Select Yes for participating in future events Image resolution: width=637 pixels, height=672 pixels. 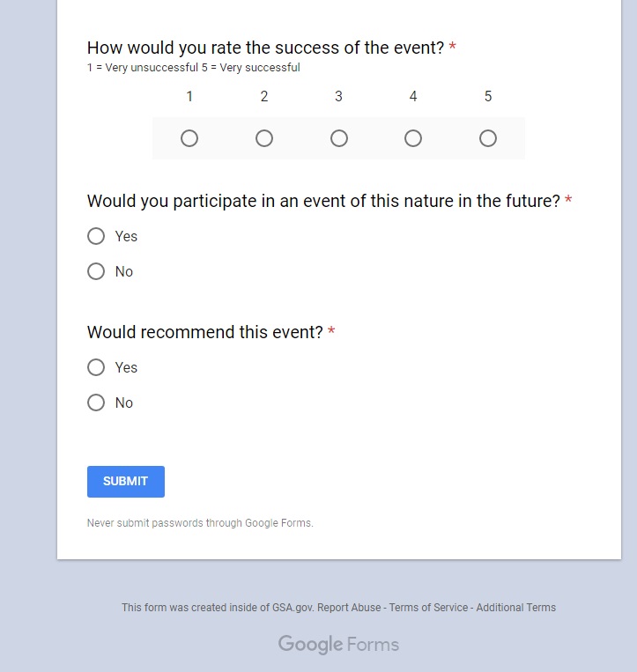(96, 236)
